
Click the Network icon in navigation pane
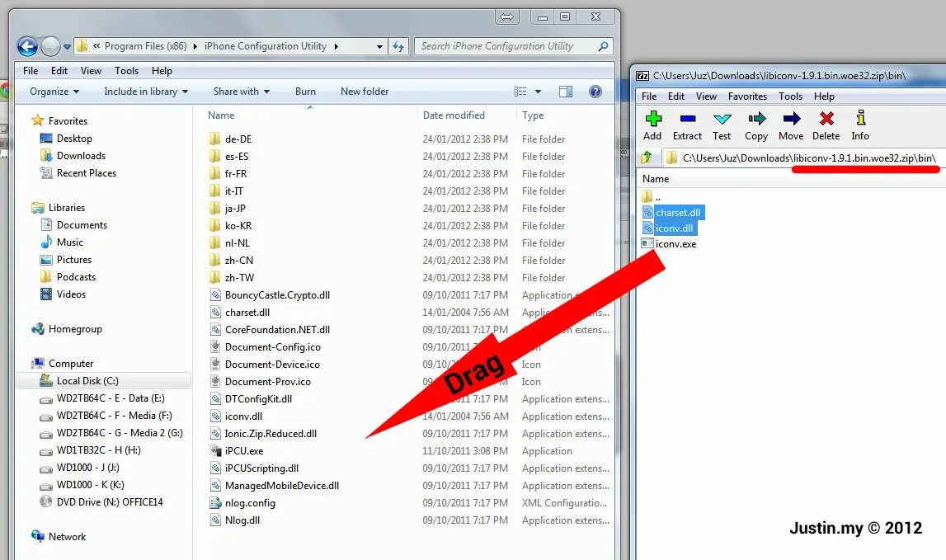(38, 536)
